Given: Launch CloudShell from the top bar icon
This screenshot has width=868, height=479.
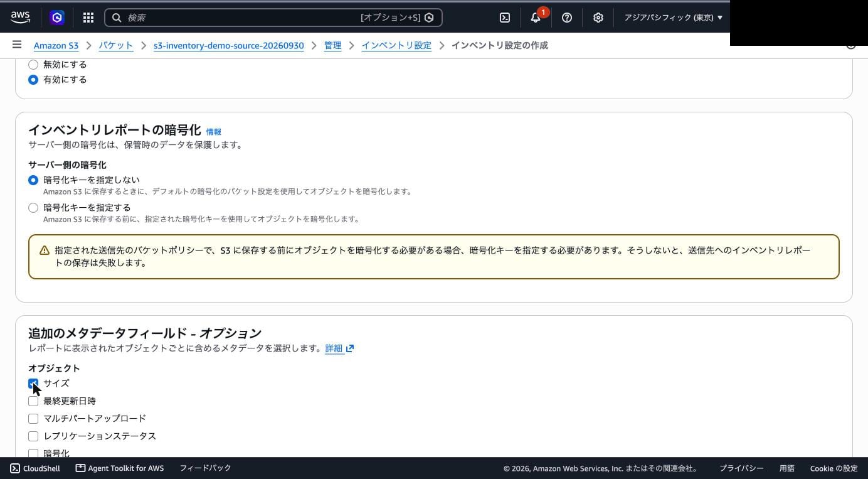Looking at the screenshot, I should (505, 18).
